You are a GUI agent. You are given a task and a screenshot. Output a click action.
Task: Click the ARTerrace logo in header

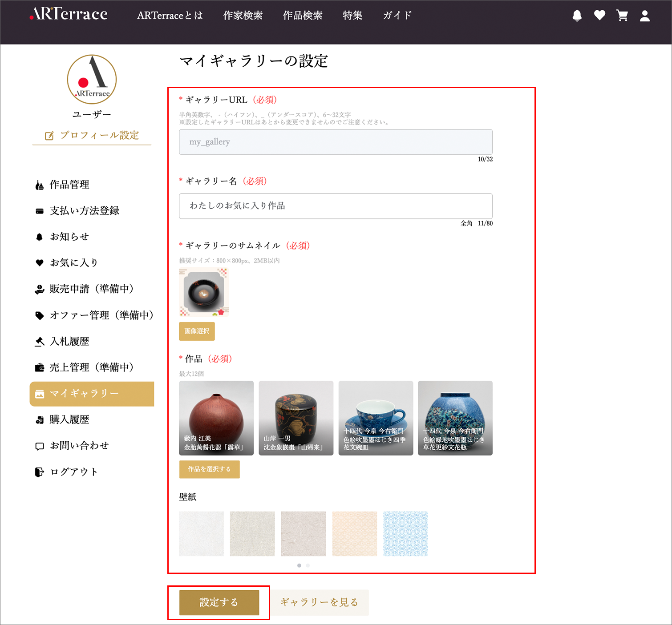coord(69,14)
